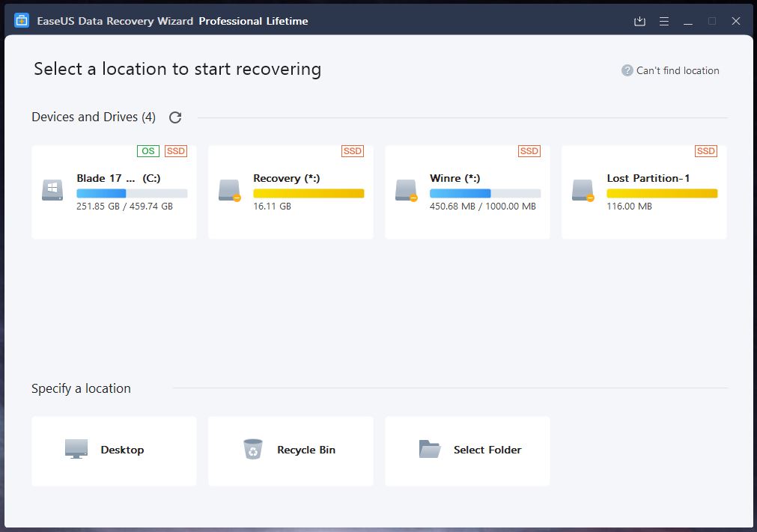
Task: Click the Desktop monitor icon
Action: point(76,449)
